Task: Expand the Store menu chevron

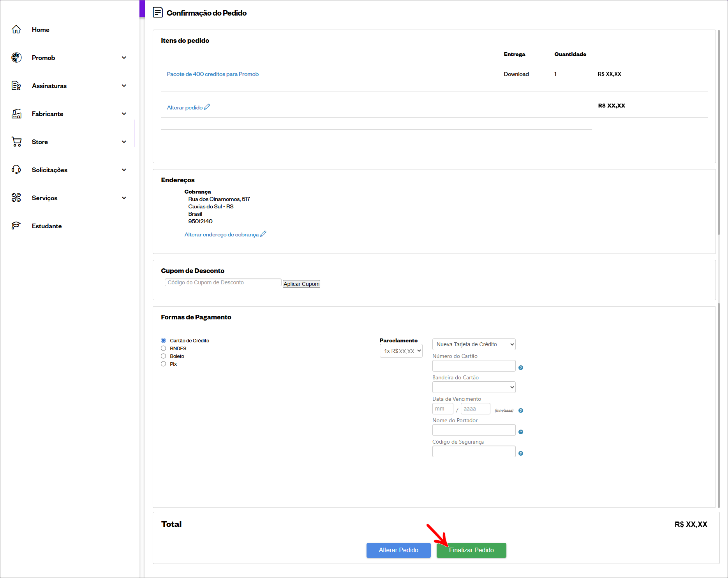Action: click(124, 142)
